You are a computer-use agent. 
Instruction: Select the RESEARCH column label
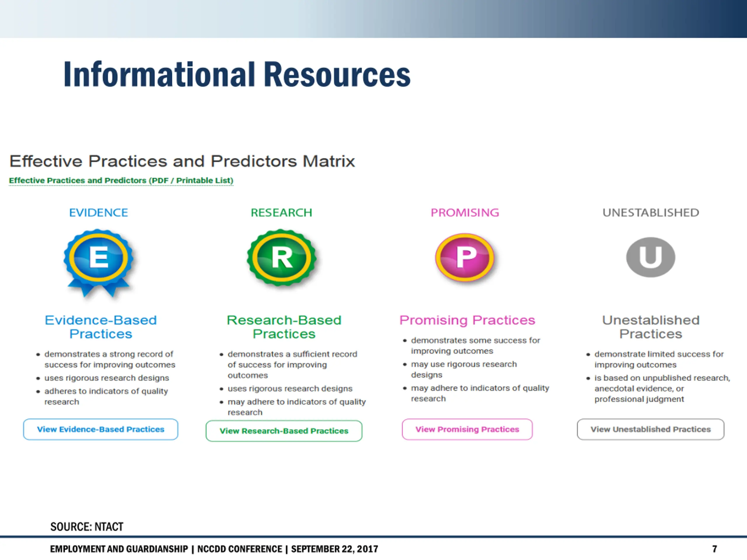pyautogui.click(x=281, y=213)
